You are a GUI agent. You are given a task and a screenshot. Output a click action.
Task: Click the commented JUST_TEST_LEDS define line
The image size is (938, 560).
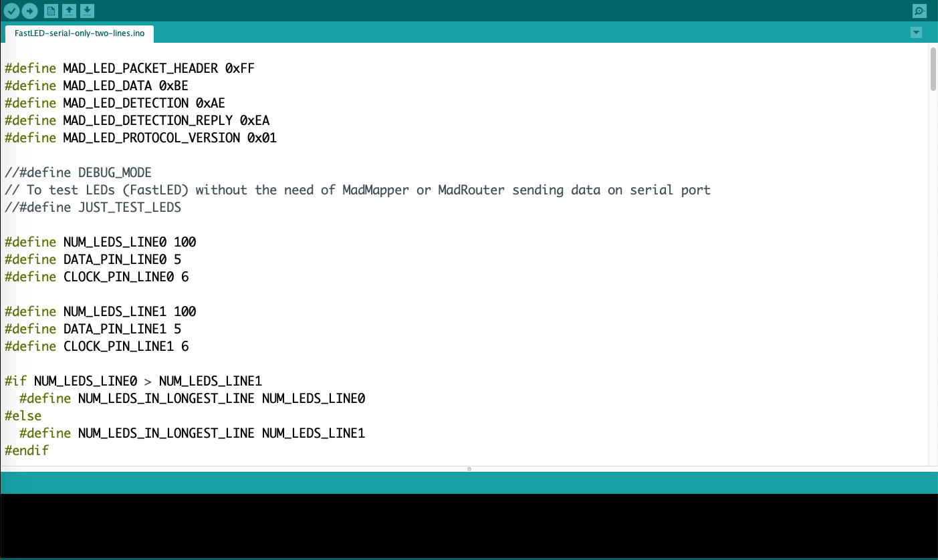click(93, 207)
